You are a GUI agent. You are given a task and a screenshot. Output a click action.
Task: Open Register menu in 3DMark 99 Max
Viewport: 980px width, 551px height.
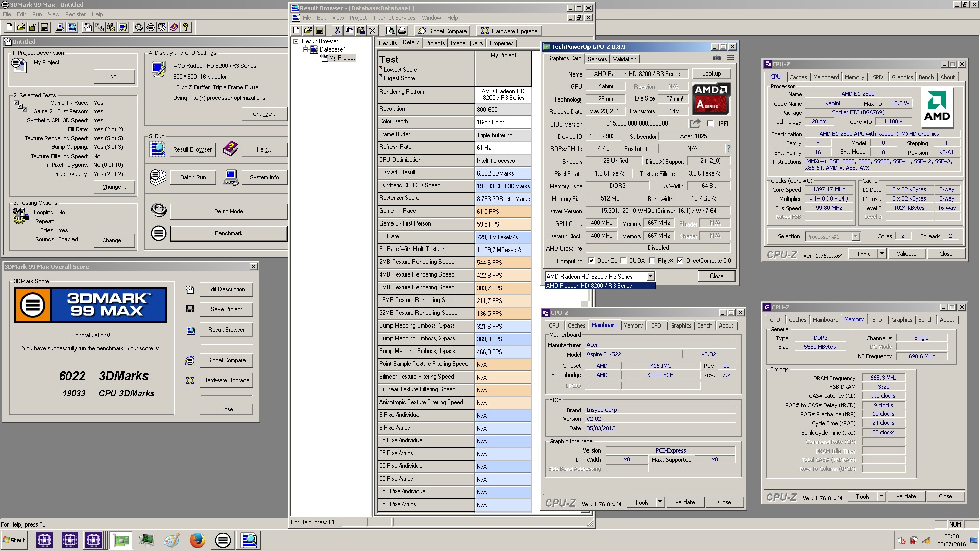[76, 14]
